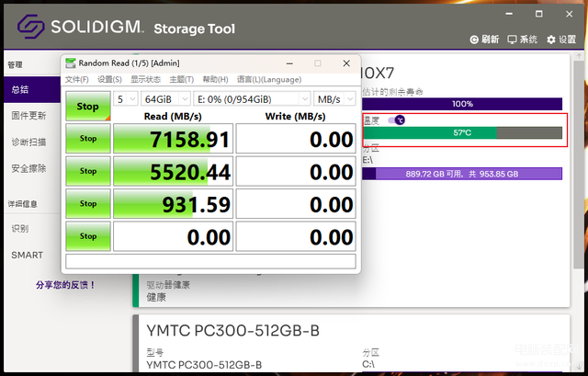
Task: Open the 显示状态 menu
Action: coord(145,80)
